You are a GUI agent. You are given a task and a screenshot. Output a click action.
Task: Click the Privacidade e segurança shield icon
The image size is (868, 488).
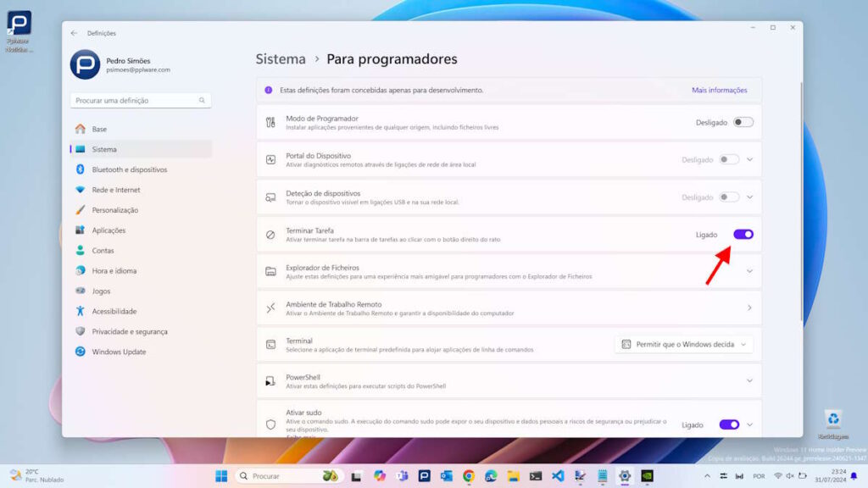point(81,331)
